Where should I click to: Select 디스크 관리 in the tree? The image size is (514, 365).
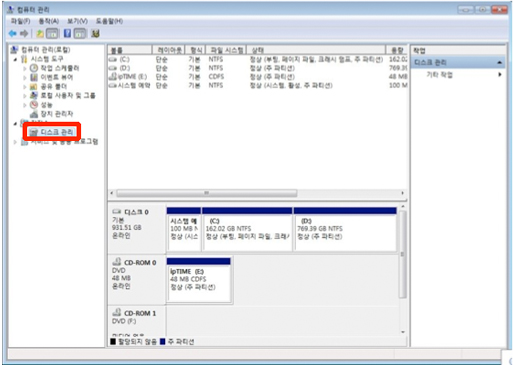(56, 132)
